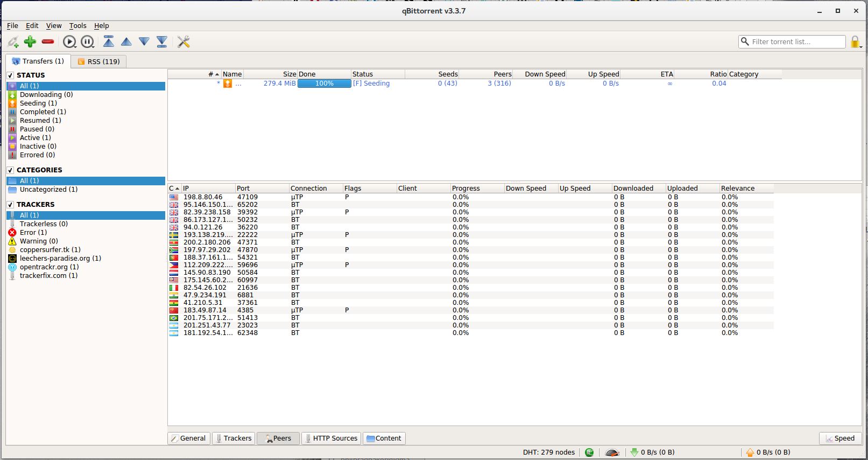Pause torrents with the pause icon

tap(88, 41)
